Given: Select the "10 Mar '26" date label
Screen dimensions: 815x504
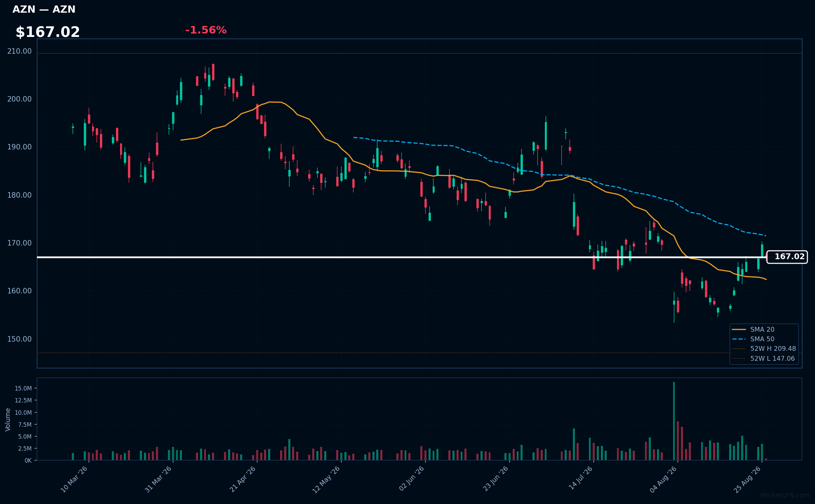Looking at the screenshot, I should click(74, 479).
